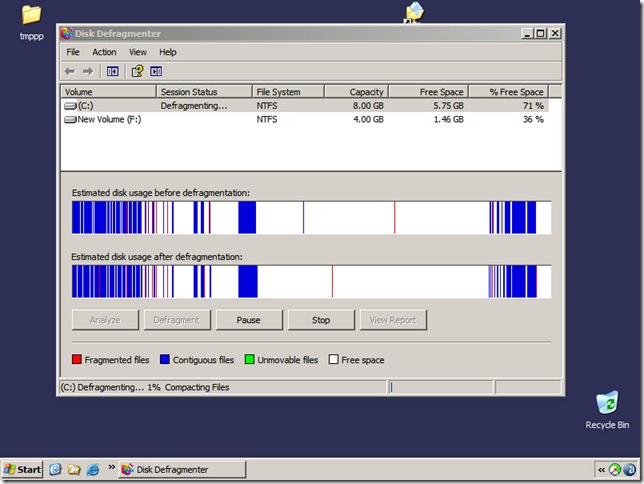Click the blue globe system tray icon

pos(630,469)
